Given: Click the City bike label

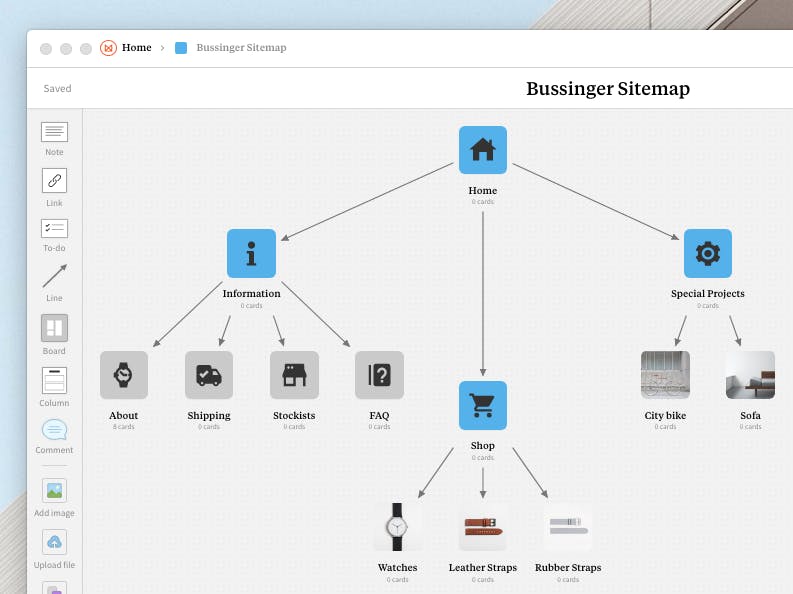Looking at the screenshot, I should point(665,416).
